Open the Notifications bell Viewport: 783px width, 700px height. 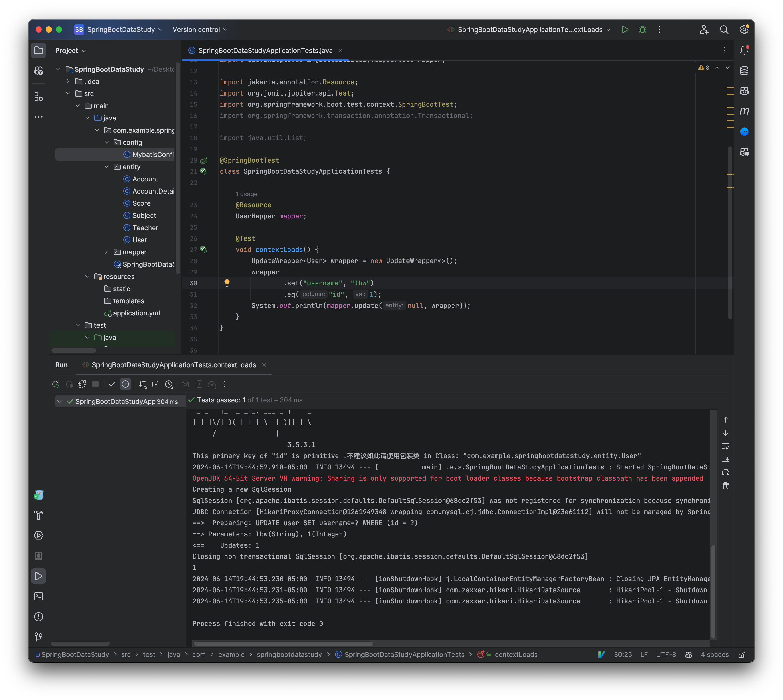click(x=745, y=50)
